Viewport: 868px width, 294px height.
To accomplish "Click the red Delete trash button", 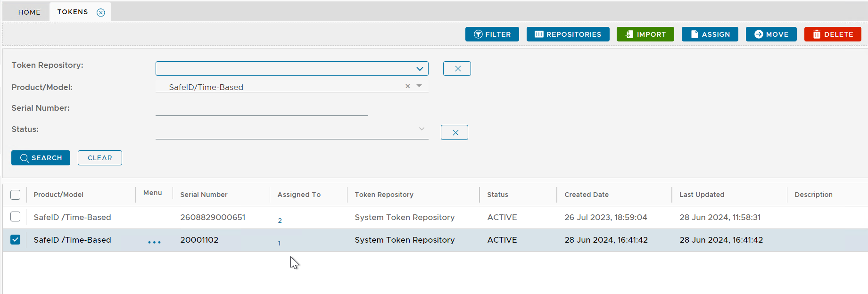I will (832, 34).
